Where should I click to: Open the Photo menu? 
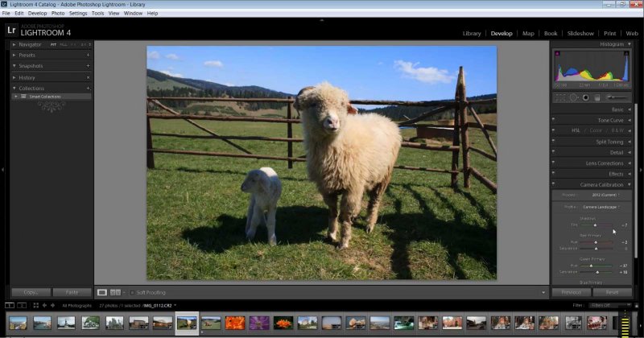pos(58,14)
